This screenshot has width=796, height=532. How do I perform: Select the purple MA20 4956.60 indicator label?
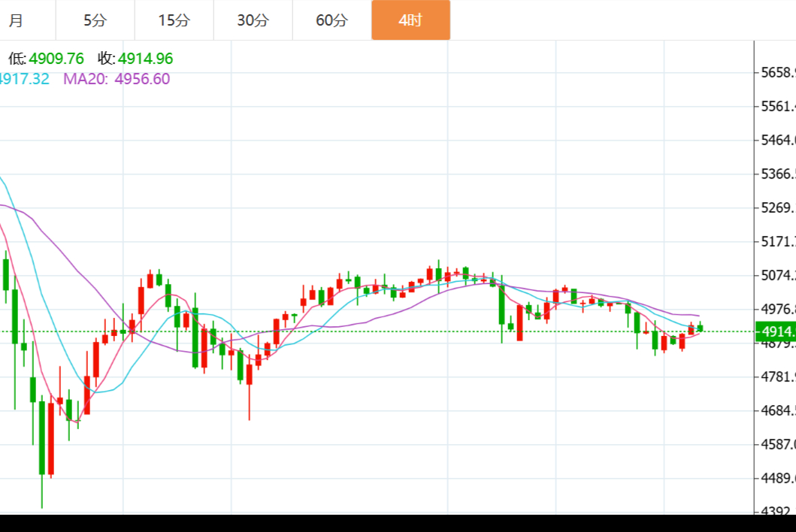pyautogui.click(x=117, y=79)
